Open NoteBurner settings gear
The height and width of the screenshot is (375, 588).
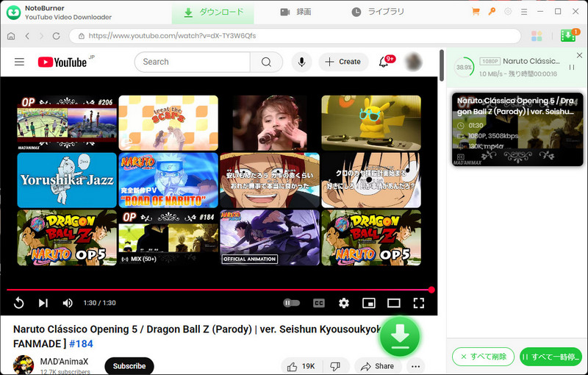pos(508,12)
